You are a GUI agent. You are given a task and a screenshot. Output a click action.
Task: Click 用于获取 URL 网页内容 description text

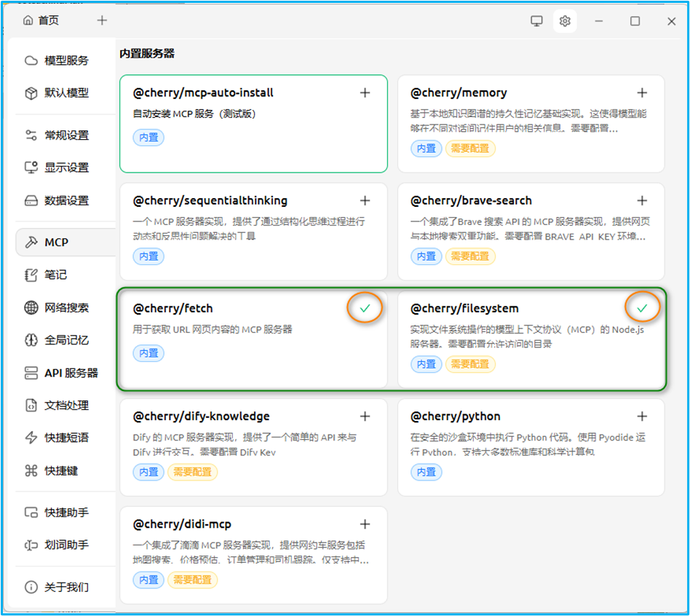[213, 329]
